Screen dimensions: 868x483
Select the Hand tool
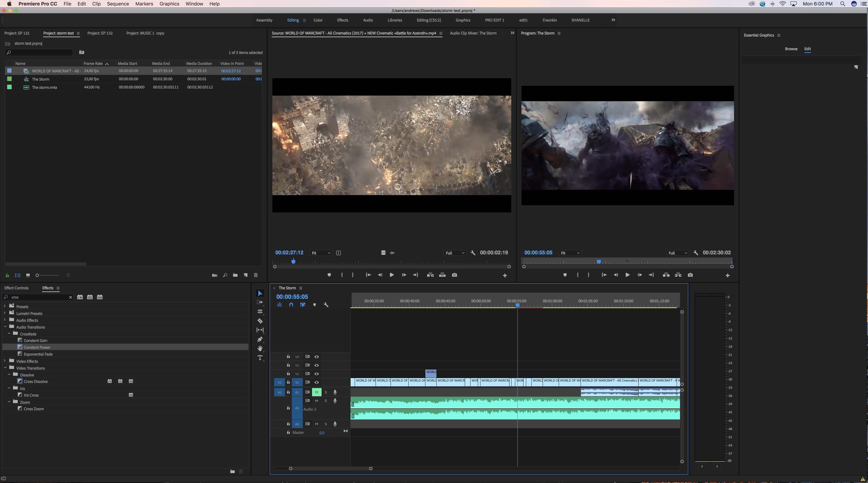click(260, 348)
